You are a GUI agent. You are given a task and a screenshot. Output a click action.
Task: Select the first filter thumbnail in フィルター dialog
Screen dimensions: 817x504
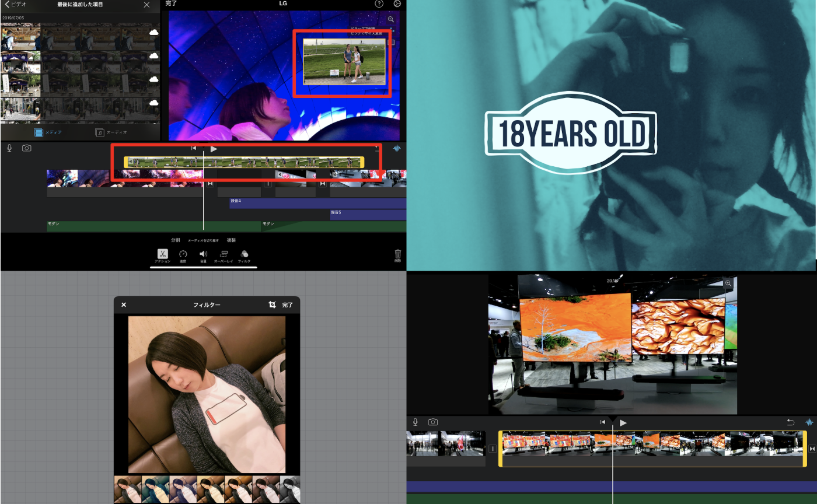click(x=128, y=490)
